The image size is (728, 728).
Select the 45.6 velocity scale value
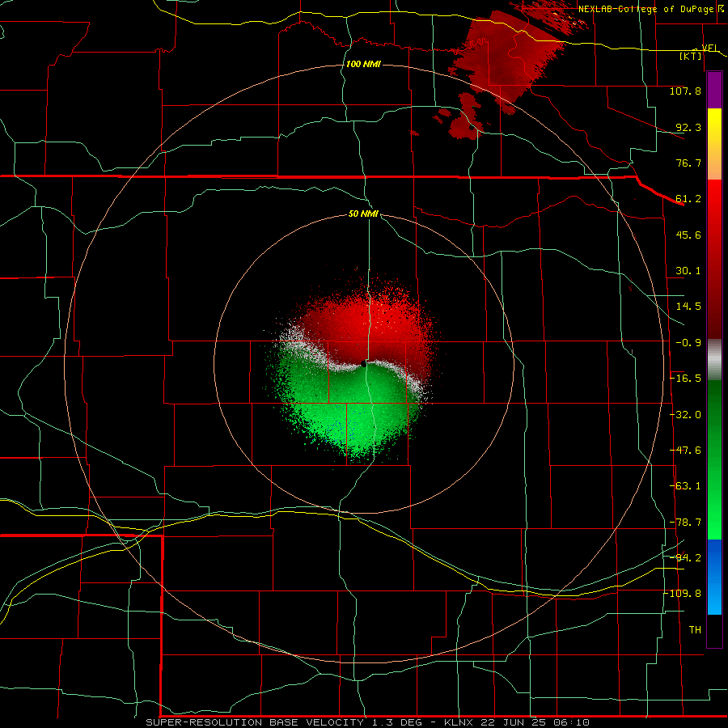point(688,235)
